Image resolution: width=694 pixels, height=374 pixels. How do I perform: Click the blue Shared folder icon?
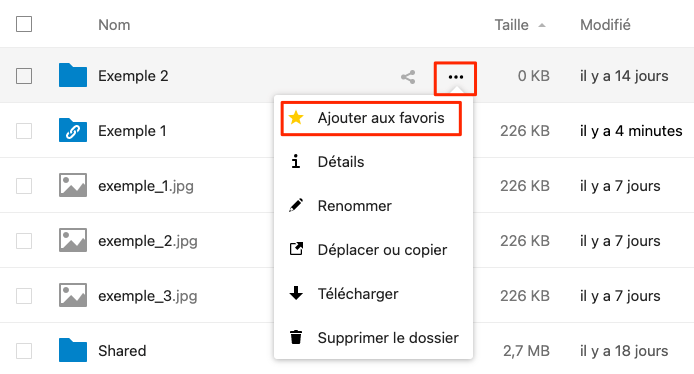[73, 350]
